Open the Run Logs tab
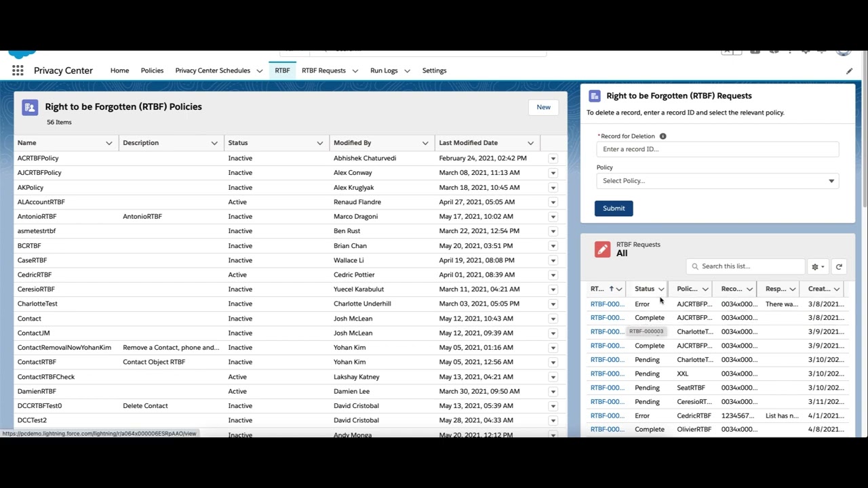868x488 pixels. (x=384, y=70)
